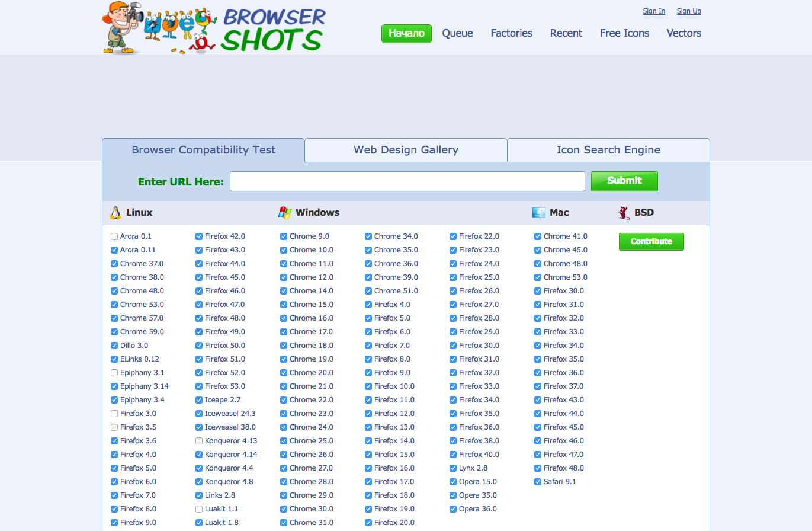
Task: Go to the Начало home page
Action: [x=406, y=34]
